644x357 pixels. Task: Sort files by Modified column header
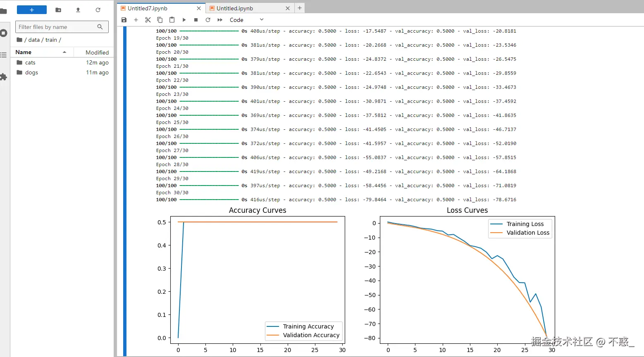(94, 52)
